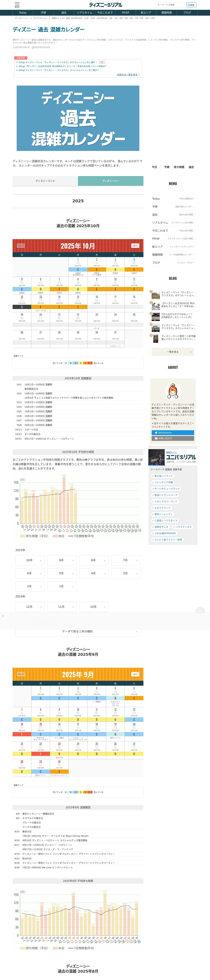This screenshot has height=980, width=210.
Task: Toggle the ランド tag on the September 2025 calendar
Action: coord(21,674)
